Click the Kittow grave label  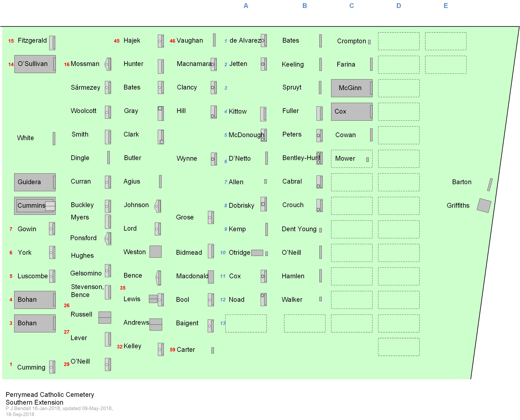238,111
